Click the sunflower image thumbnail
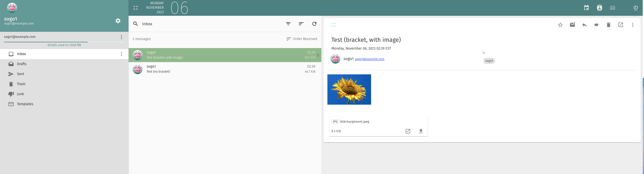The image size is (644, 174). pyautogui.click(x=349, y=89)
